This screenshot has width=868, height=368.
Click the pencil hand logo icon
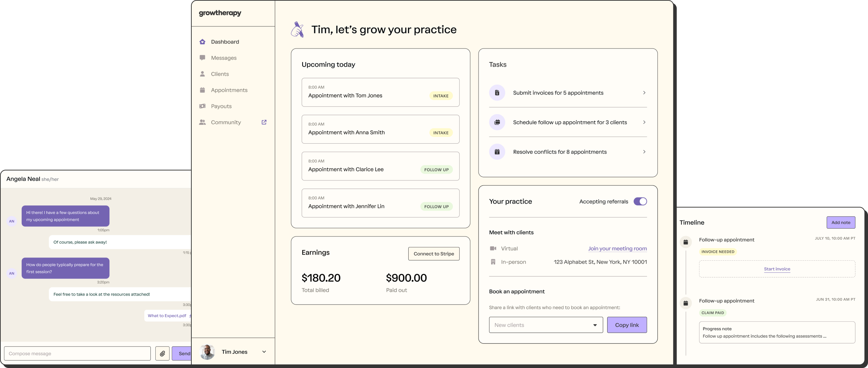[298, 30]
